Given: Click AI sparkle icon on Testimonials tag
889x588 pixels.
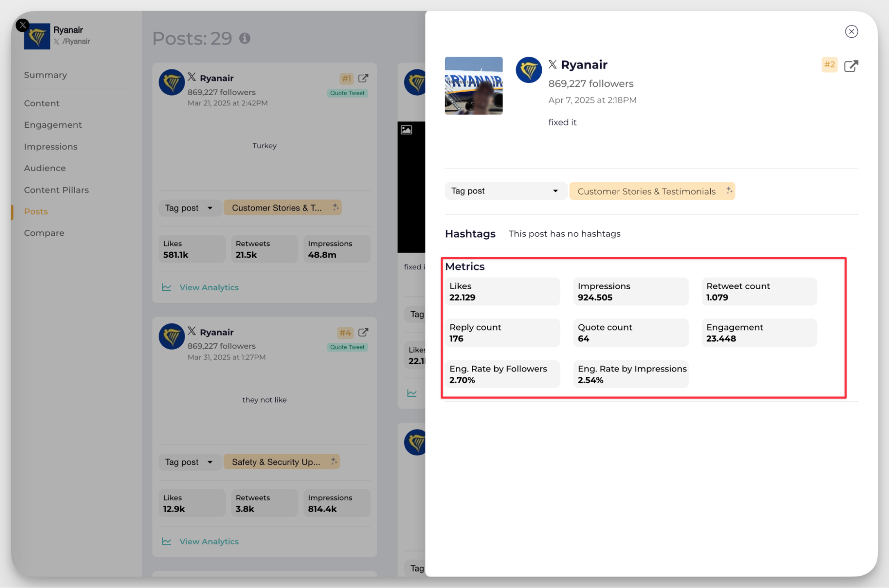Looking at the screenshot, I should click(x=729, y=190).
